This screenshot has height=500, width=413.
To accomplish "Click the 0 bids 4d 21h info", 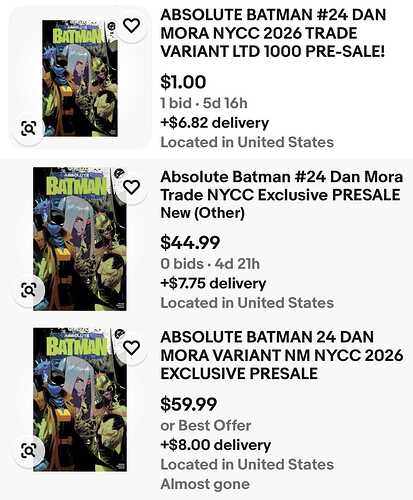I will [x=210, y=264].
